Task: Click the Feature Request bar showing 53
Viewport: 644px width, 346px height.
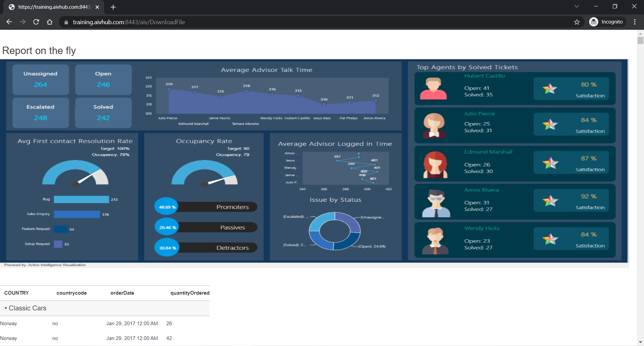Action: (61, 229)
